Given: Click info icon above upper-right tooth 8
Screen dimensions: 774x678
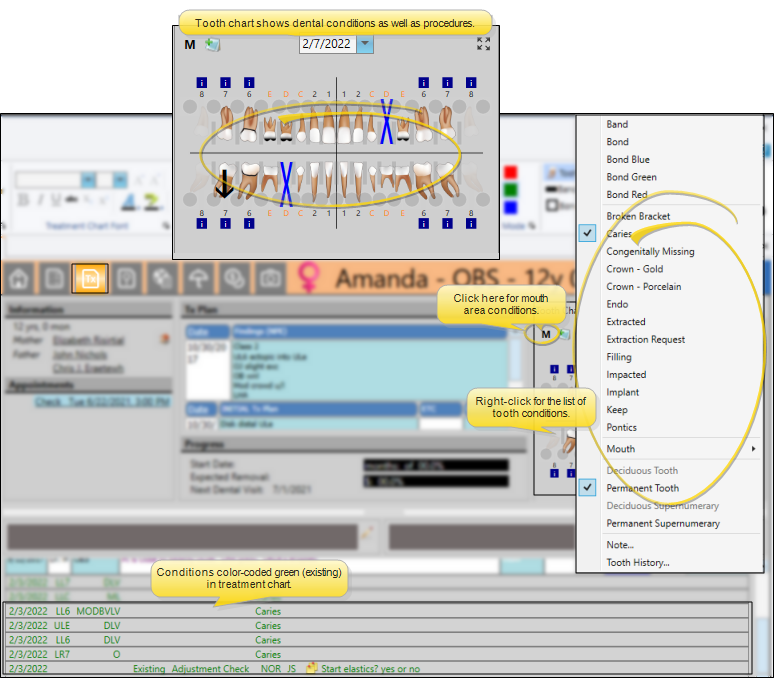Looking at the screenshot, I should pyautogui.click(x=471, y=82).
